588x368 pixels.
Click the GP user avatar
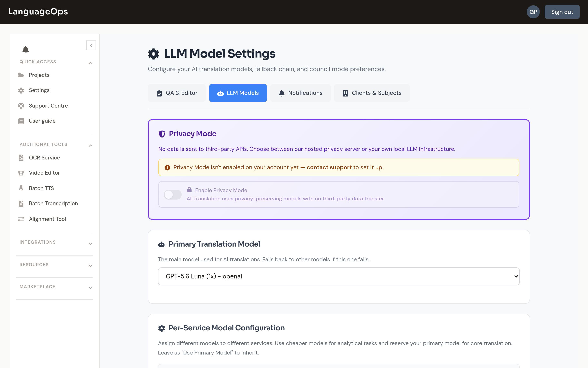pos(533,12)
